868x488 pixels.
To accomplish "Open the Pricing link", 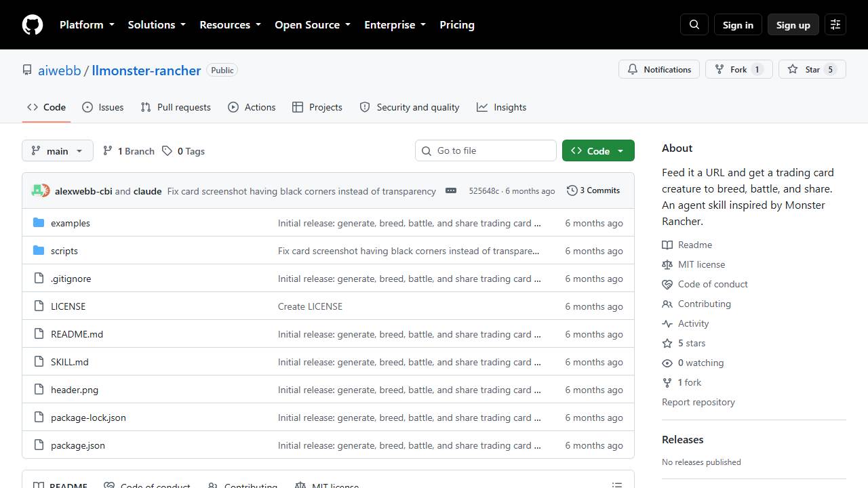I will click(x=457, y=24).
